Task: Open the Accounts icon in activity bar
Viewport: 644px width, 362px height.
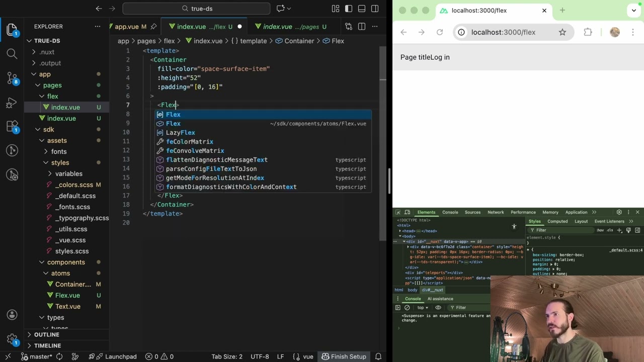Action: [x=12, y=315]
